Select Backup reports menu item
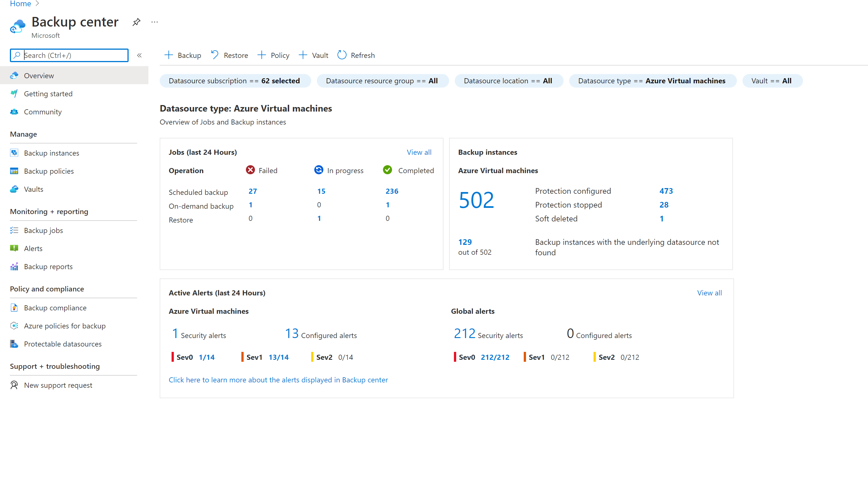The width and height of the screenshot is (868, 488). click(48, 266)
